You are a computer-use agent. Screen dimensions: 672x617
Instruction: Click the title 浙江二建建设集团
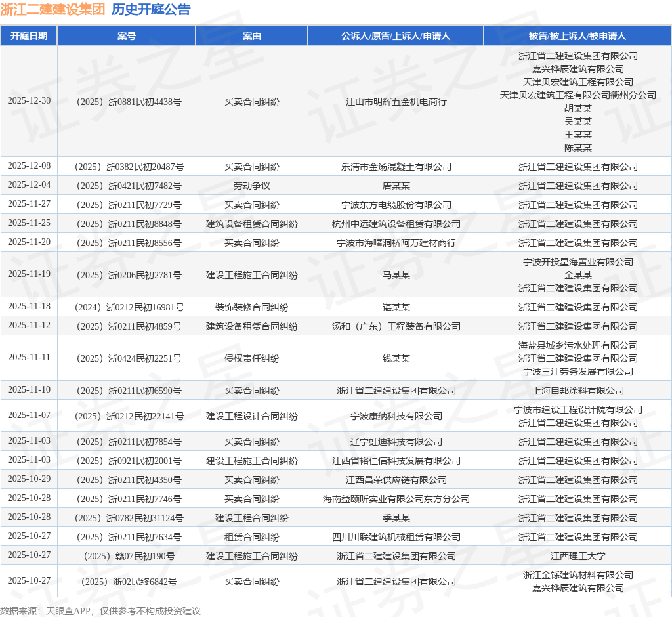[52, 9]
